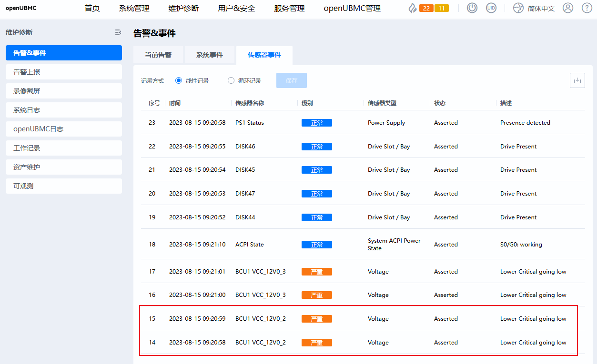
Task: Open the user account icon
Action: point(567,8)
